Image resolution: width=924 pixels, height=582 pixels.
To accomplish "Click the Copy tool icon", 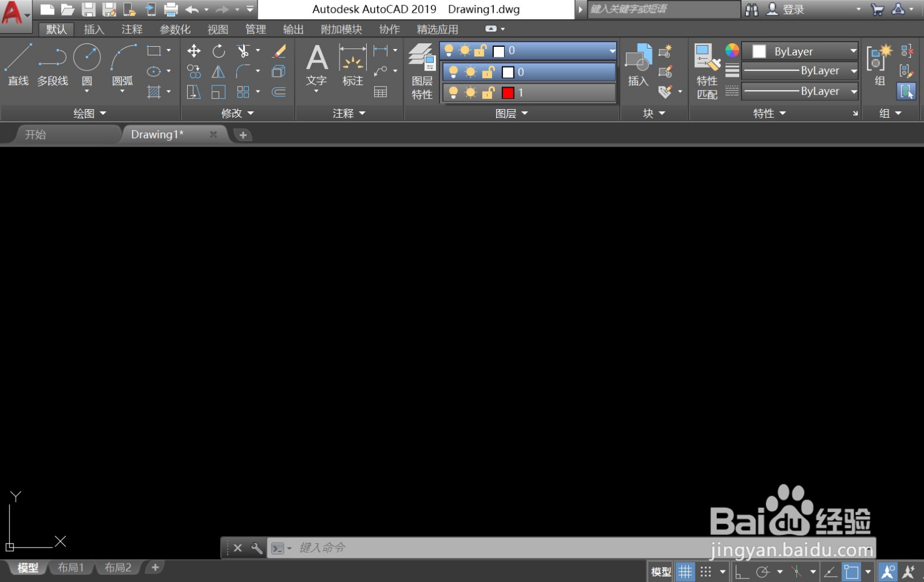I will point(194,72).
